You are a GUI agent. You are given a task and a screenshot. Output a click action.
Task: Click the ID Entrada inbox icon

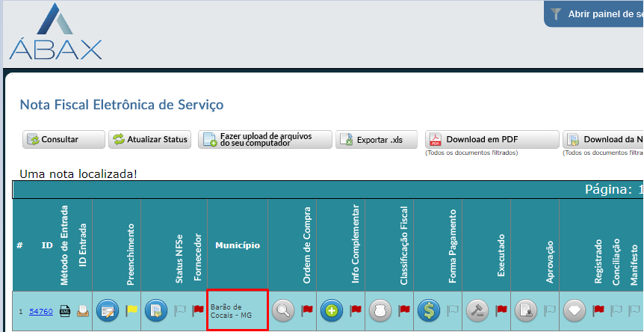(82, 311)
